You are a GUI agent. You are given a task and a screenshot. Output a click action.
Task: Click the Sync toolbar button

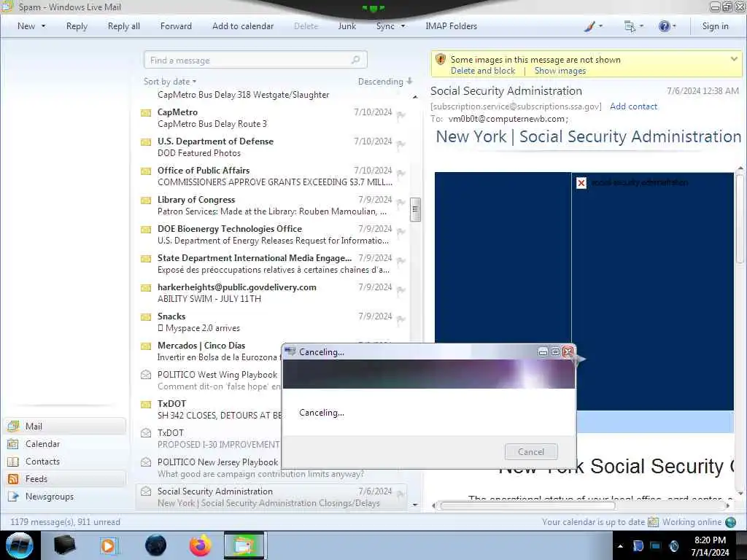click(385, 26)
